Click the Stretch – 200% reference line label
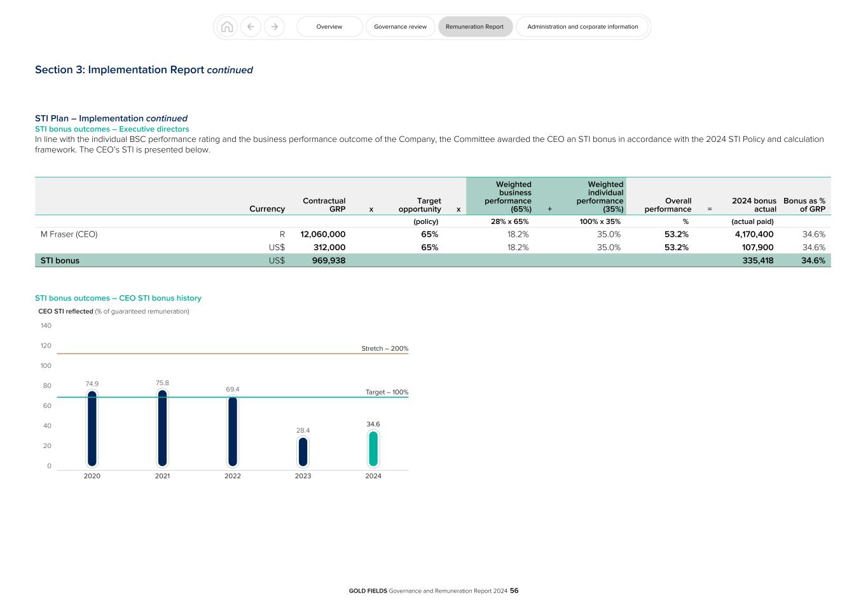 point(384,348)
